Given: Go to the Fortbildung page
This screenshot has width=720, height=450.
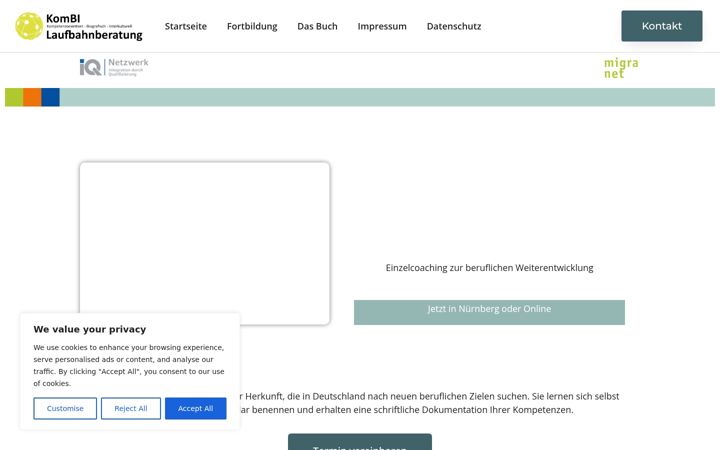Looking at the screenshot, I should 252,26.
